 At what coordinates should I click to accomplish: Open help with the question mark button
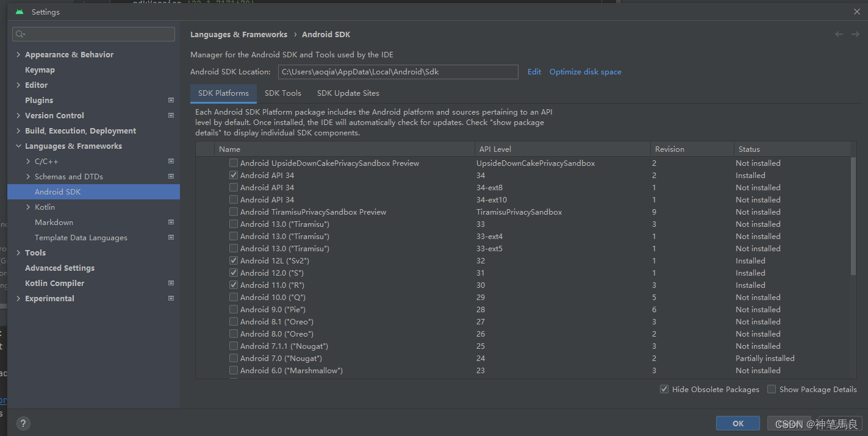[23, 423]
